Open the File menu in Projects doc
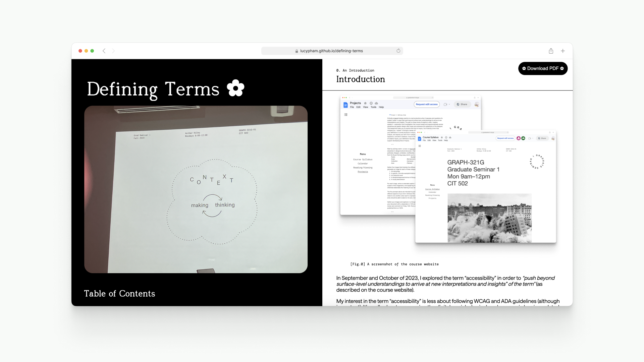Image resolution: width=644 pixels, height=362 pixels. point(352,107)
